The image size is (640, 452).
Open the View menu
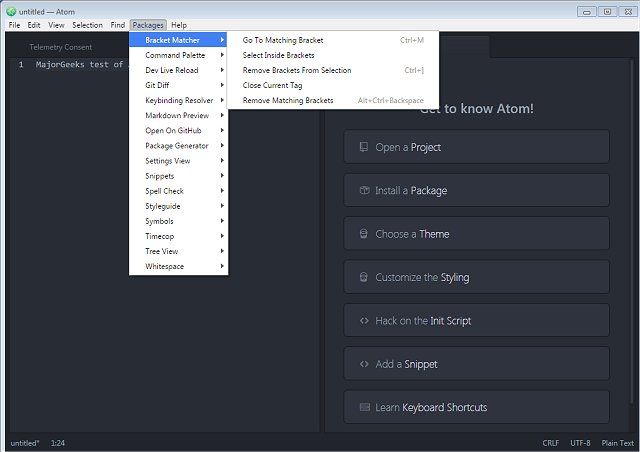(56, 25)
